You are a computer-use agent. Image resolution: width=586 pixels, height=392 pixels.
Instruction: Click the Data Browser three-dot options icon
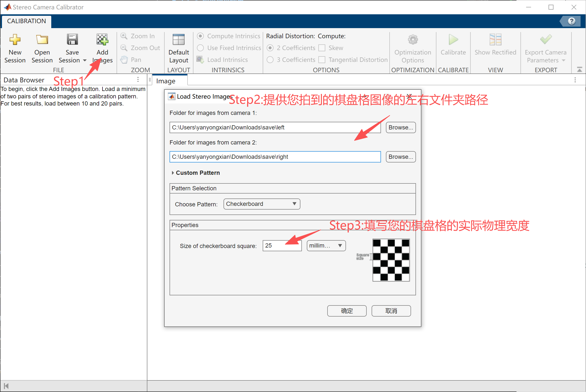[138, 80]
